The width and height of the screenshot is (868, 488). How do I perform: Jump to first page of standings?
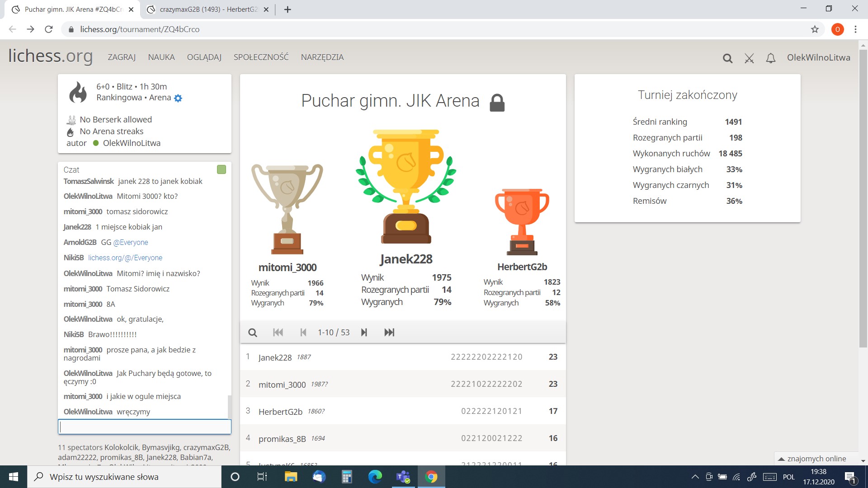(x=278, y=333)
